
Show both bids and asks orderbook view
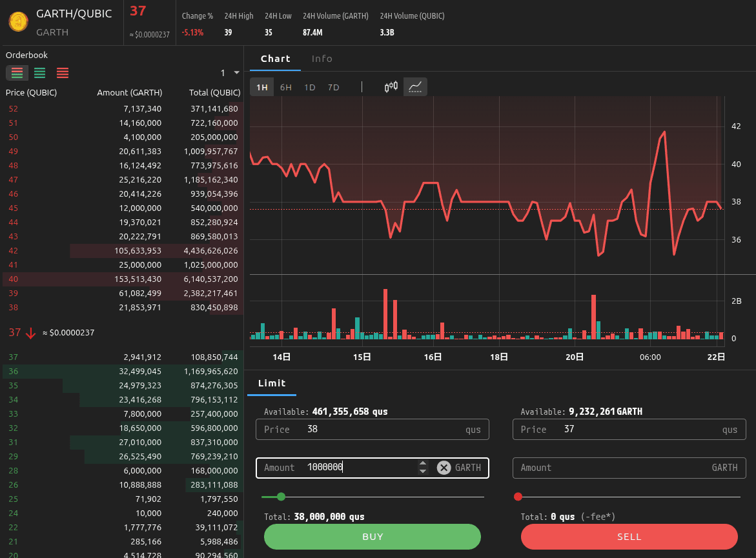click(x=17, y=73)
